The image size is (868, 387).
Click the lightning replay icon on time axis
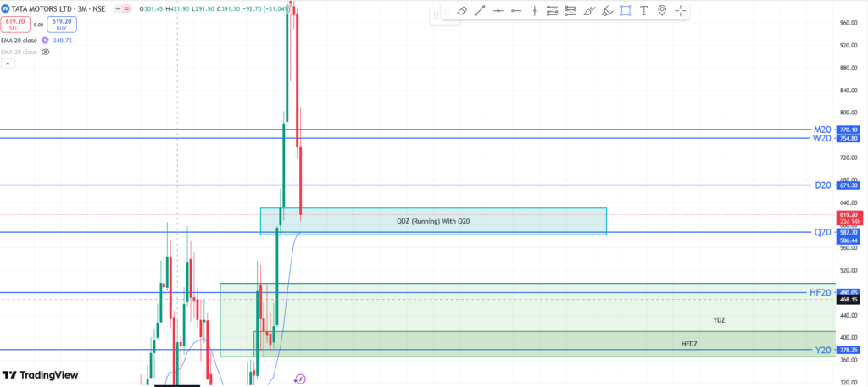pyautogui.click(x=299, y=379)
